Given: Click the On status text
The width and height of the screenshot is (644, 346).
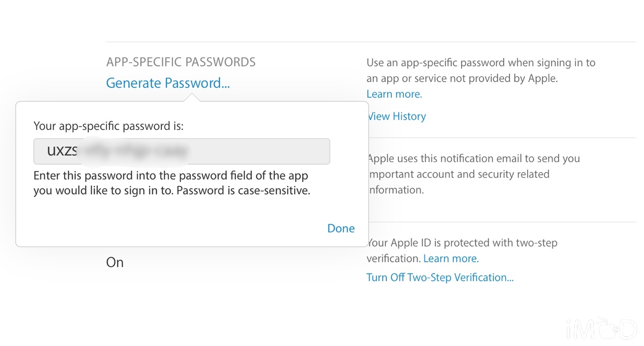Looking at the screenshot, I should (115, 262).
